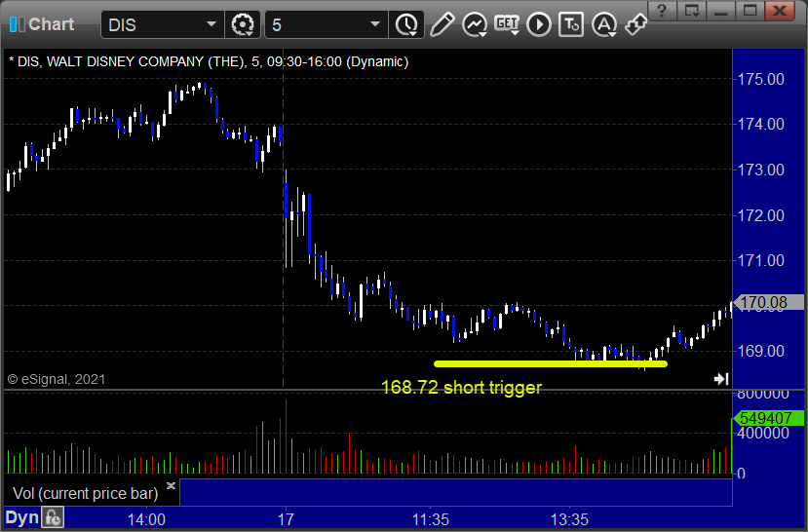Click the 11:35 time axis label
The width and height of the screenshot is (808, 532).
(x=430, y=519)
